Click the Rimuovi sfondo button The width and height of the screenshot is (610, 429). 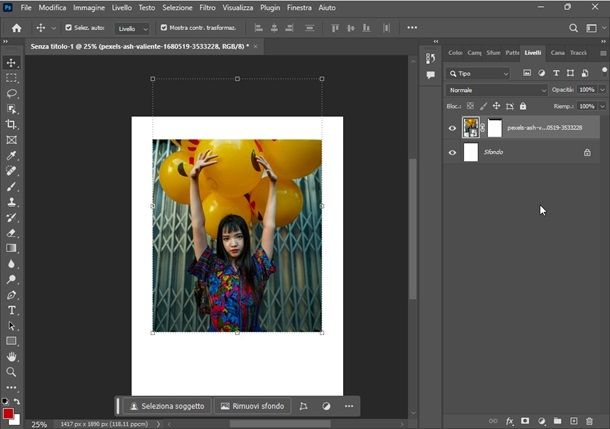click(253, 406)
